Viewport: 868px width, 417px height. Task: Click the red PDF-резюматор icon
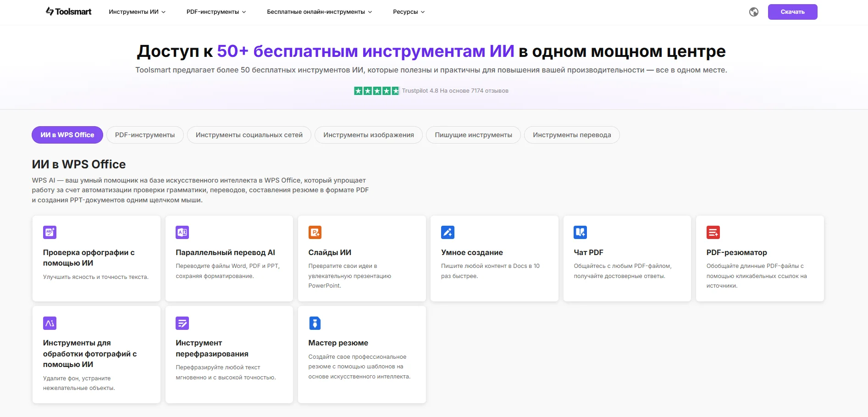[x=713, y=232]
